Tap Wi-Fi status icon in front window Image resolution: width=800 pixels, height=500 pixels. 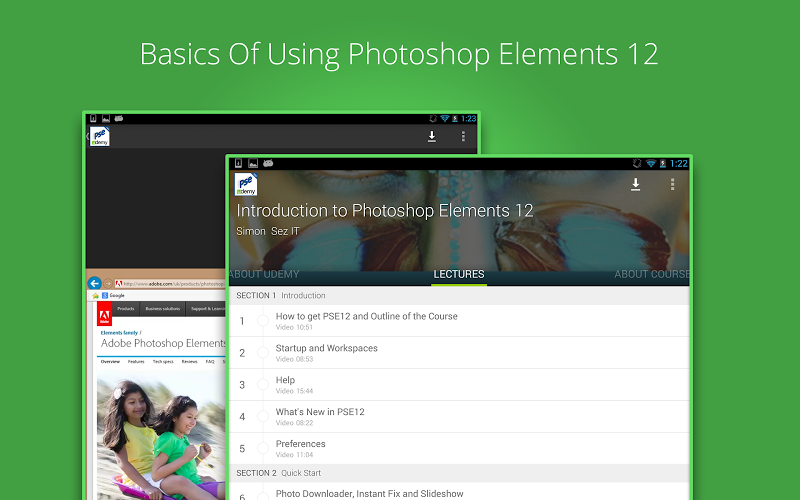click(x=651, y=164)
